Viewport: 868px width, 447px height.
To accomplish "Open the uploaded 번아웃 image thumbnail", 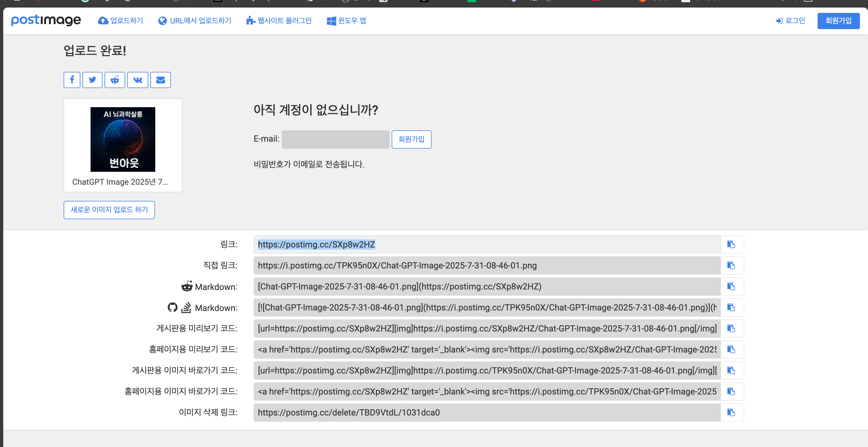I will 123,139.
